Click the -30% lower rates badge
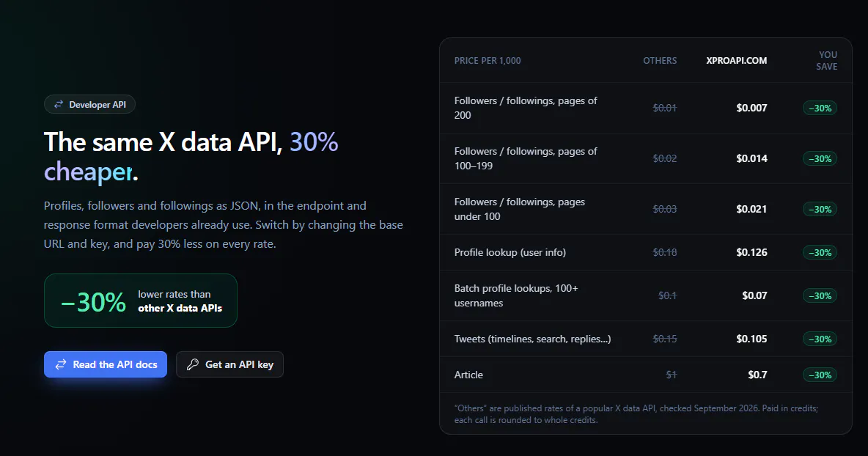The height and width of the screenshot is (456, 868). [141, 301]
